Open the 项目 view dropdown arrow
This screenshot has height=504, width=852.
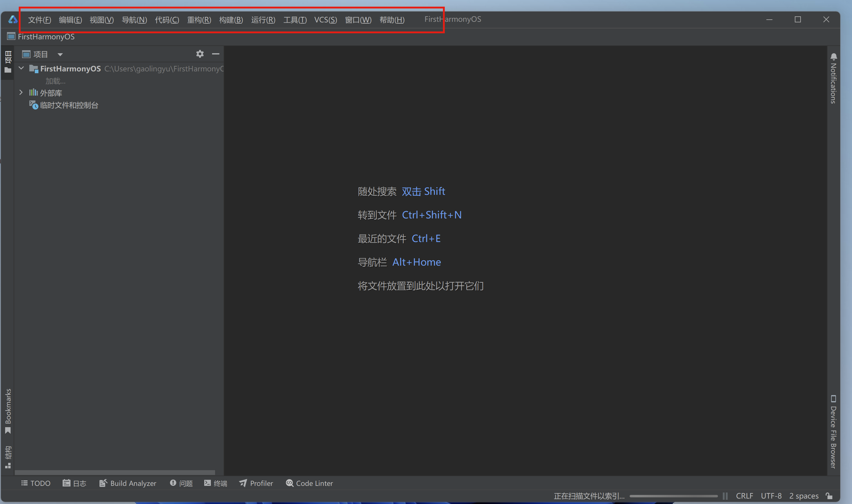[60, 54]
